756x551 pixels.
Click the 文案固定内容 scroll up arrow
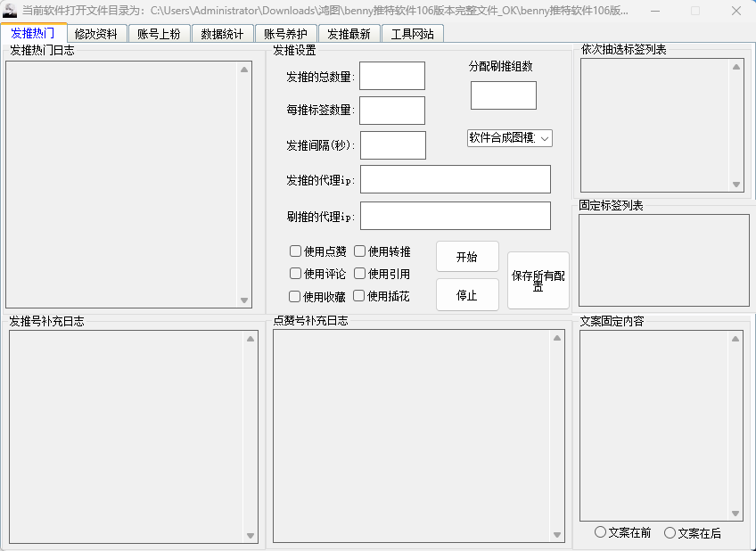pos(735,339)
